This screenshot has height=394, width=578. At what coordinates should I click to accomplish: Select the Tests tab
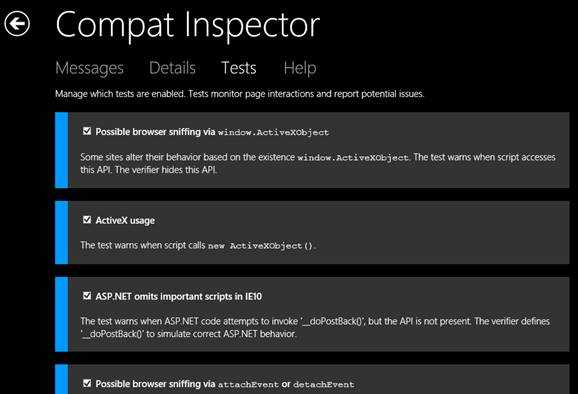point(238,68)
